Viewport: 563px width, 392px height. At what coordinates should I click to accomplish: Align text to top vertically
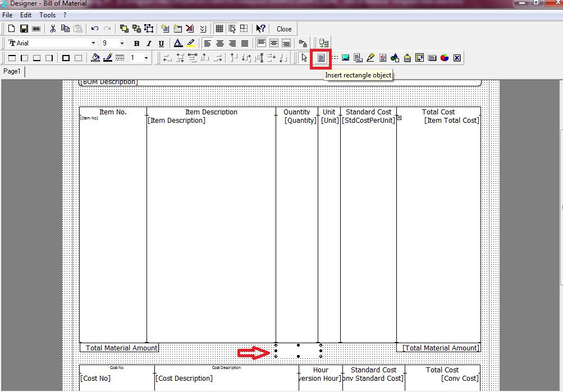pos(262,43)
